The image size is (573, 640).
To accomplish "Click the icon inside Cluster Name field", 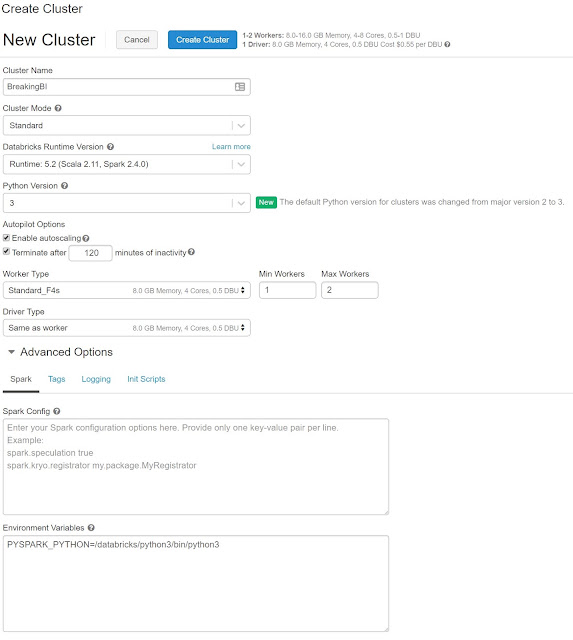I will 240,87.
